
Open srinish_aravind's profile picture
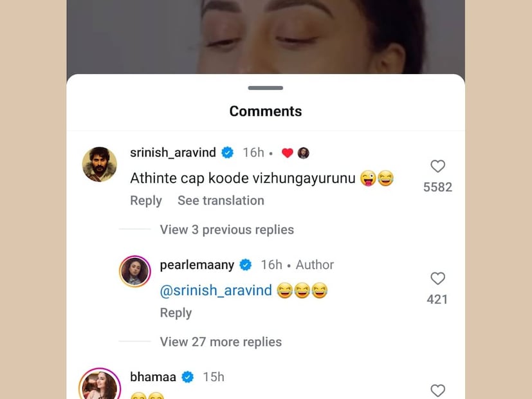(100, 164)
